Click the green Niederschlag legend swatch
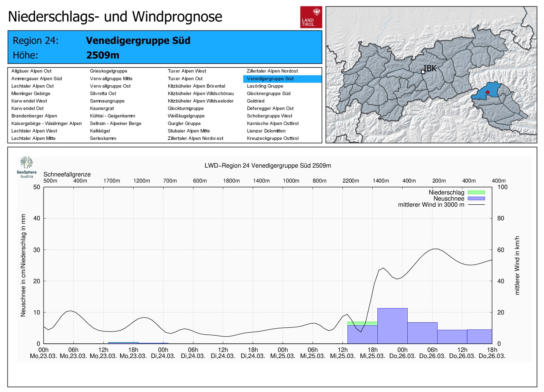The image size is (544, 392). (476, 192)
